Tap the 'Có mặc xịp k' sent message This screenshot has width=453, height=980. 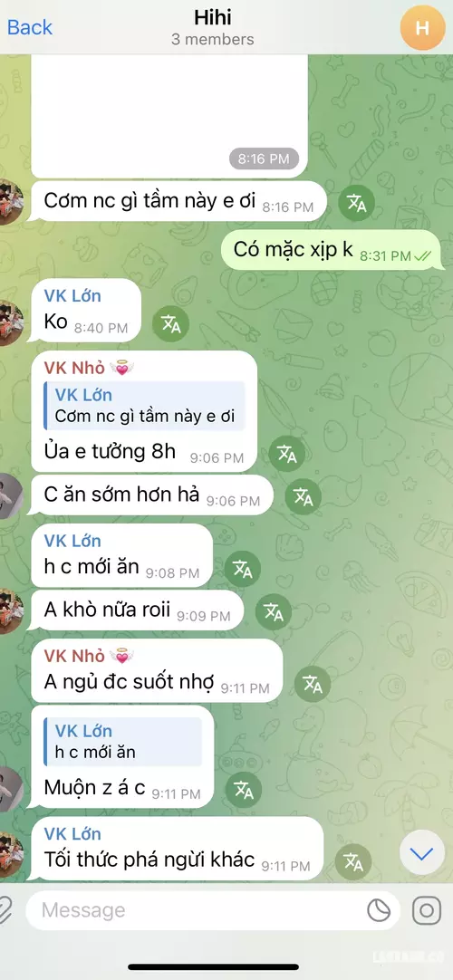click(332, 250)
